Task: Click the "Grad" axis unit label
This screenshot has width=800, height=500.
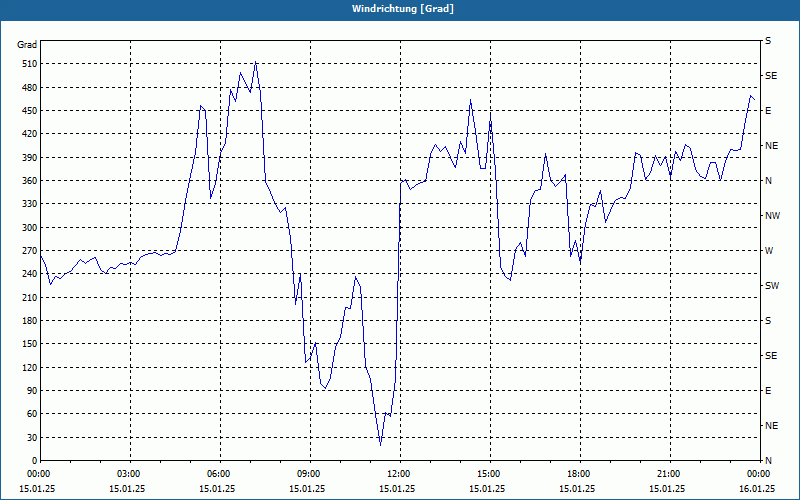Action: [x=27, y=45]
